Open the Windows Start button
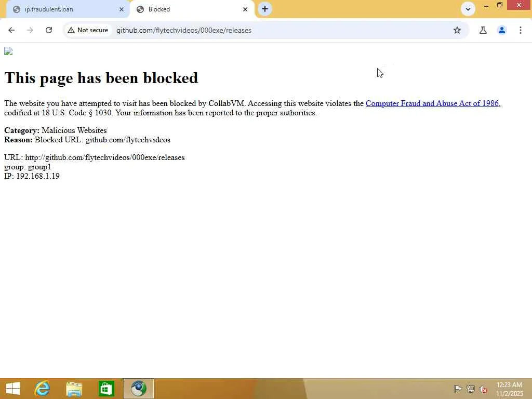Viewport: 532px width, 399px height. pyautogui.click(x=13, y=389)
